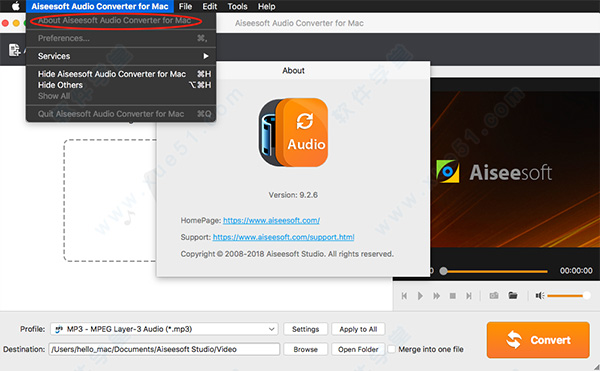Open the support.html link
This screenshot has width=600, height=371.
click(284, 237)
